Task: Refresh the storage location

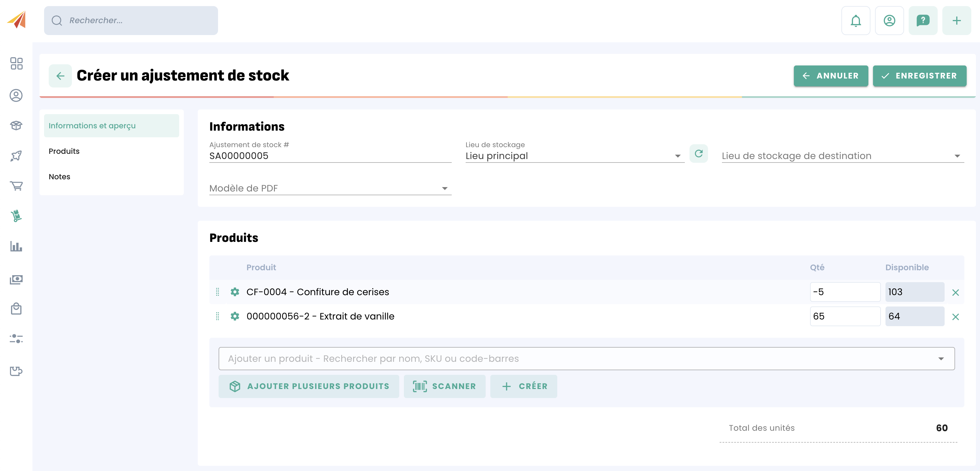Action: pos(698,154)
